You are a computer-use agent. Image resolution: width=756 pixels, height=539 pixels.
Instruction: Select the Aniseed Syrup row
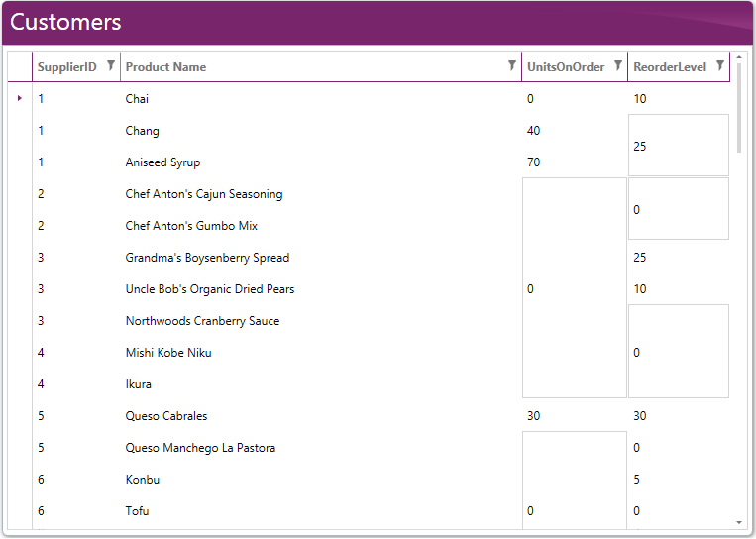click(x=162, y=162)
